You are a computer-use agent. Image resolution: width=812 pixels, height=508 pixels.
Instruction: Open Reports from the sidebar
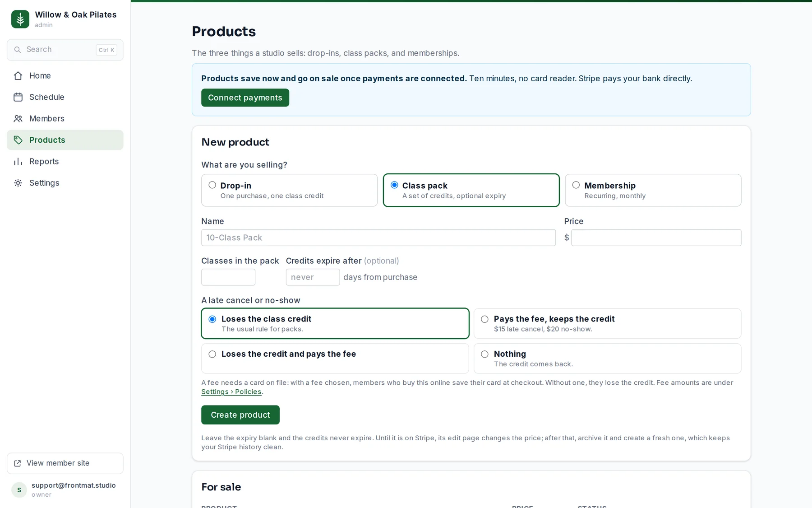coord(65,162)
